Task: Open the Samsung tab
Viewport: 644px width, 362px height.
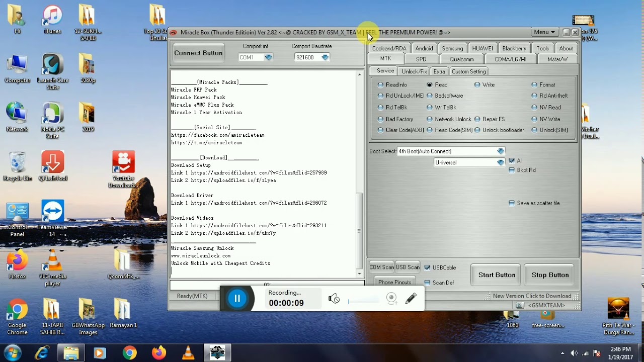Action: (452, 48)
